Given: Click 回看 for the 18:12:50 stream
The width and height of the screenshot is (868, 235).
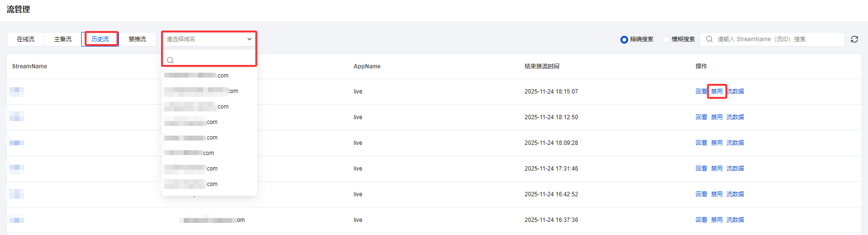Looking at the screenshot, I should (x=701, y=117).
